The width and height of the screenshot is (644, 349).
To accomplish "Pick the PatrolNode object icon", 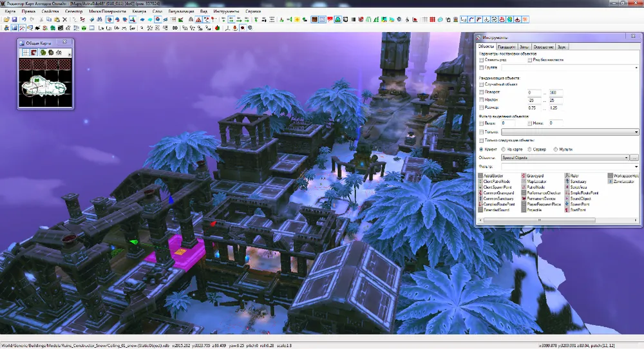I will [x=523, y=187].
